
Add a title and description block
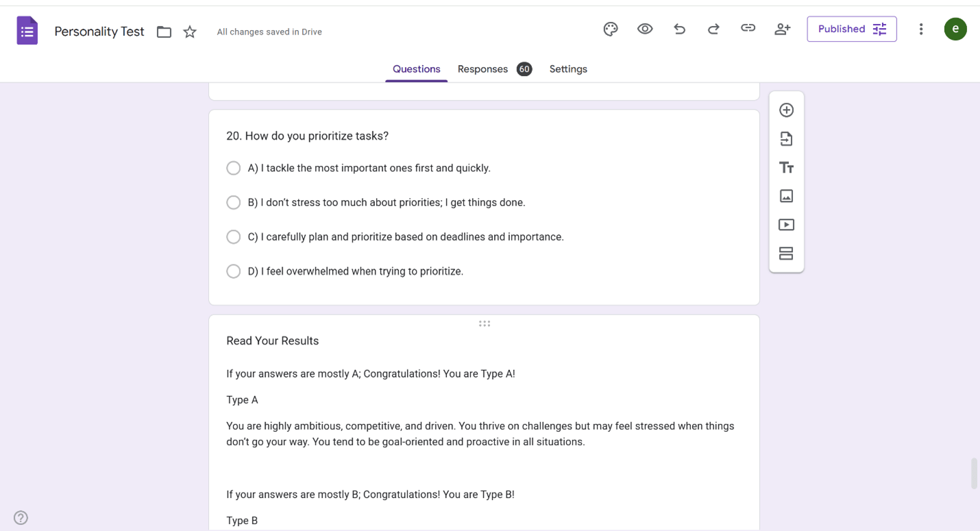pos(786,168)
